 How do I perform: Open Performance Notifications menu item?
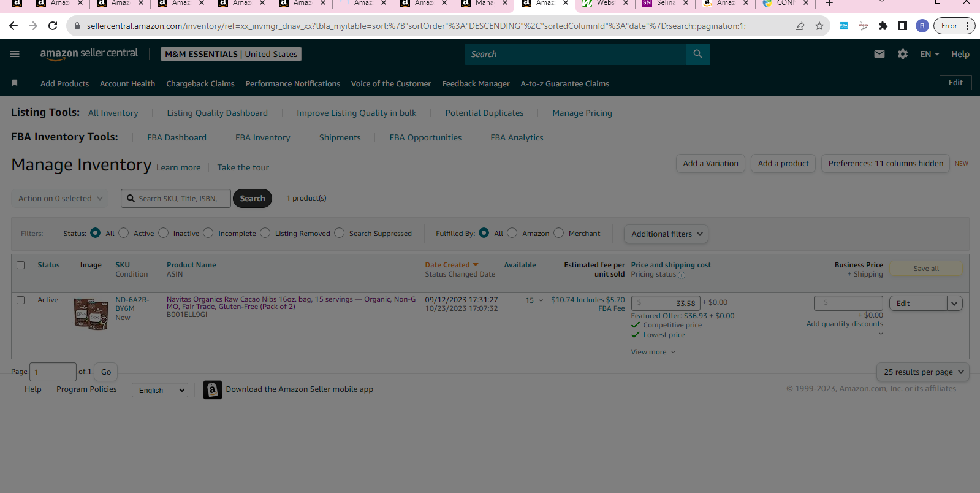pos(293,83)
